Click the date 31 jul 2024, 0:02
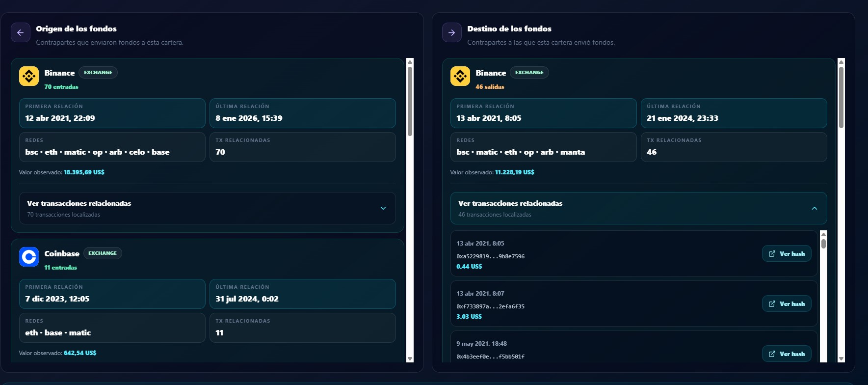The width and height of the screenshot is (868, 385). pyautogui.click(x=247, y=299)
